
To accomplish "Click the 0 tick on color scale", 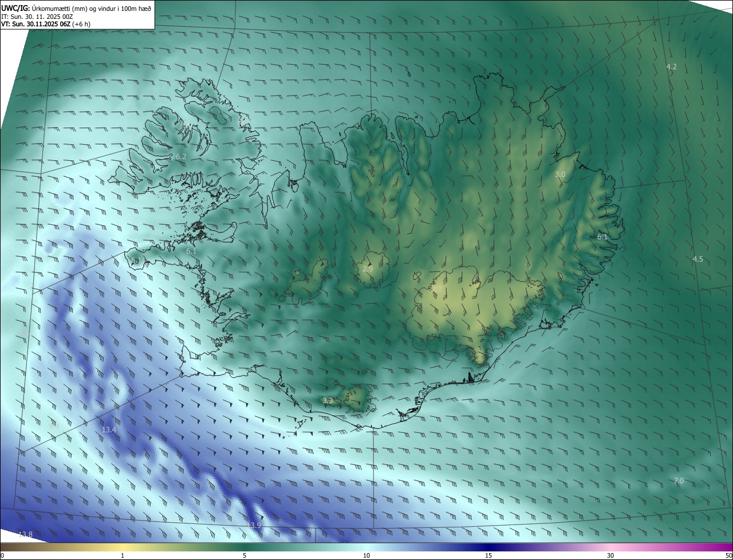I will point(2,555).
